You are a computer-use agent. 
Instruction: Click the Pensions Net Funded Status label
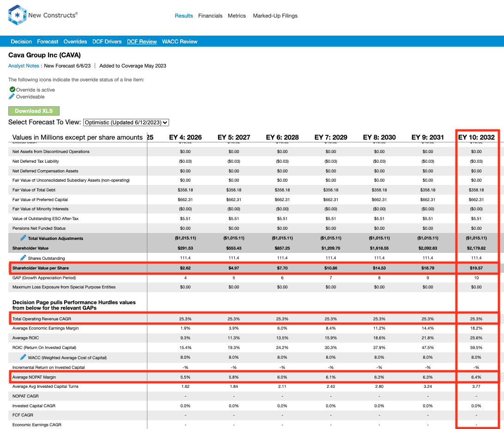39,228
